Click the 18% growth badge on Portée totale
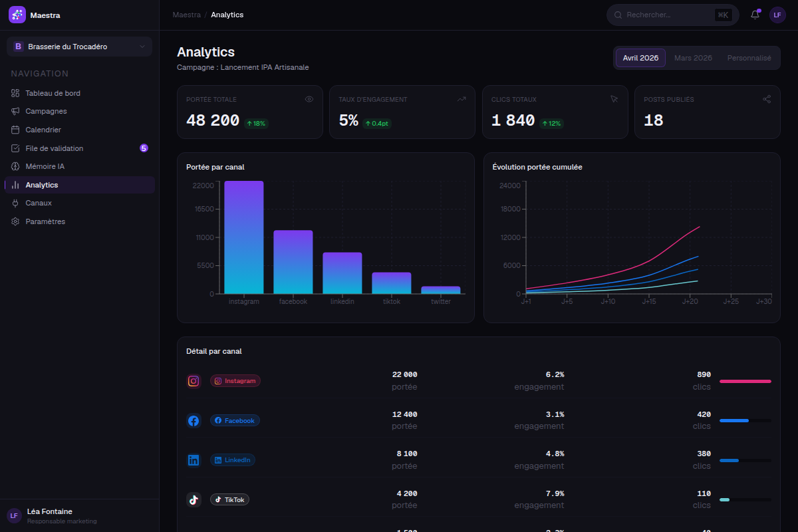This screenshot has height=532, width=798. pos(256,123)
